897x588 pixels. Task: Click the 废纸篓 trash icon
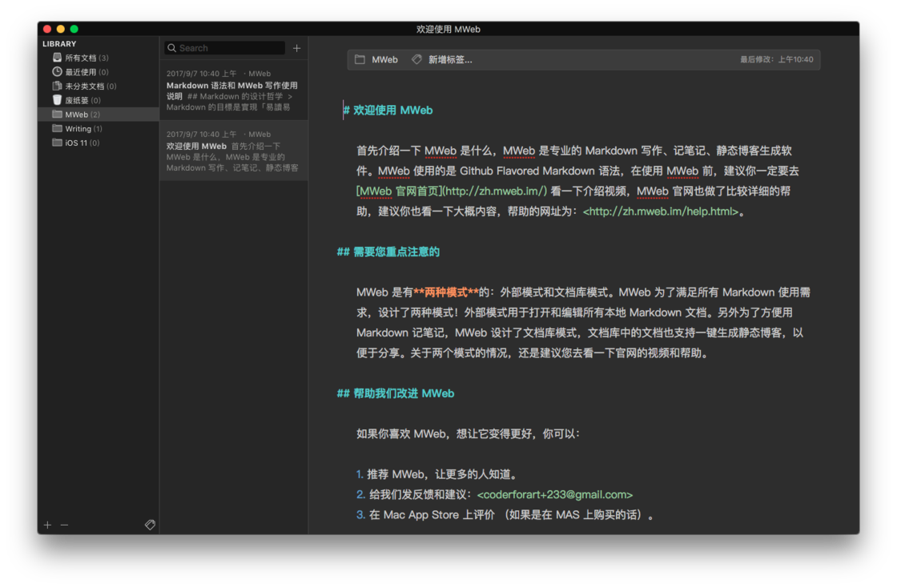click(x=57, y=100)
